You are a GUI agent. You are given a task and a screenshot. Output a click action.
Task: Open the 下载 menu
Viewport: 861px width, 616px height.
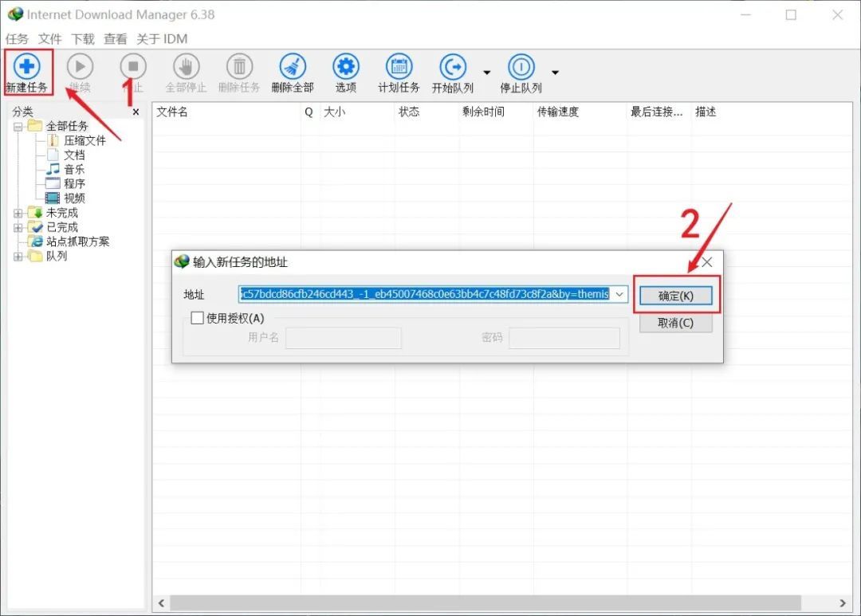pyautogui.click(x=83, y=39)
